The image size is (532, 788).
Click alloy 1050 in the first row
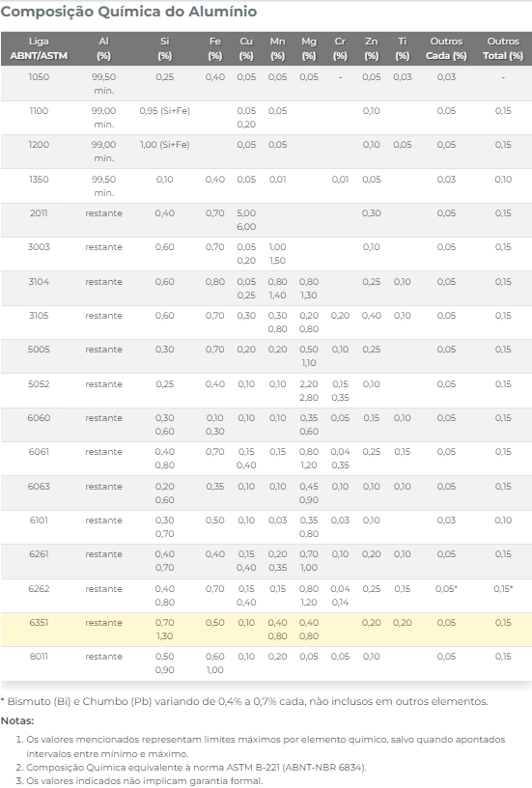tap(39, 77)
